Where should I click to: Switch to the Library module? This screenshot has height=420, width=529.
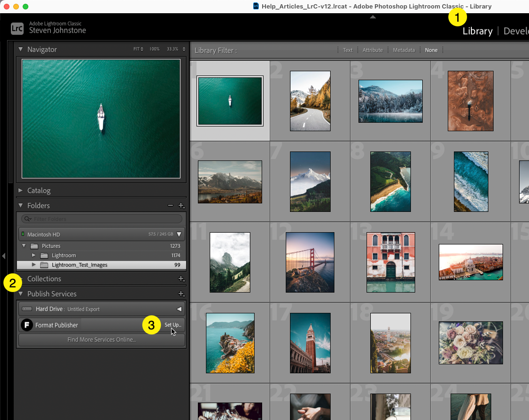478,31
